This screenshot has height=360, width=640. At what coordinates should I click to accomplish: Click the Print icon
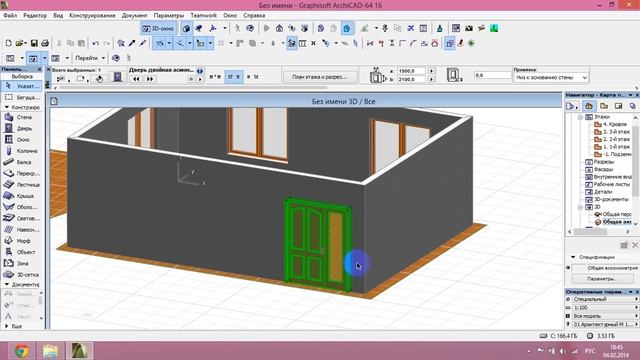[x=45, y=43]
